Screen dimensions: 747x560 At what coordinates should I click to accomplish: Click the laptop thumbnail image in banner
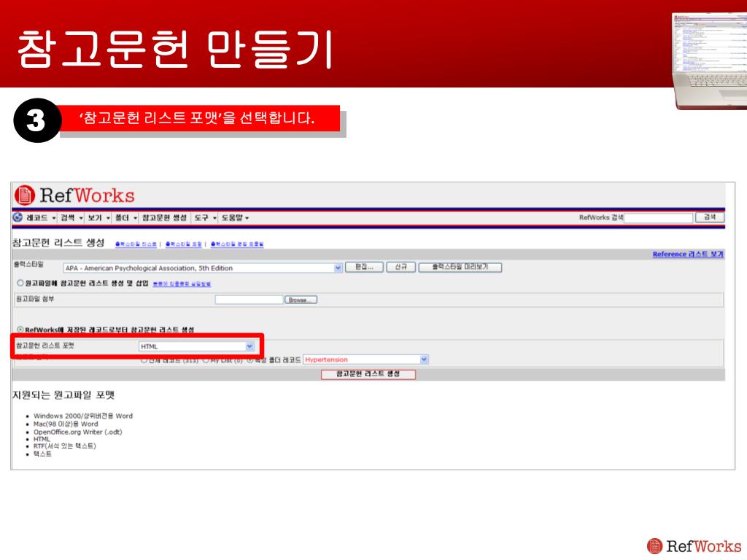pyautogui.click(x=709, y=61)
